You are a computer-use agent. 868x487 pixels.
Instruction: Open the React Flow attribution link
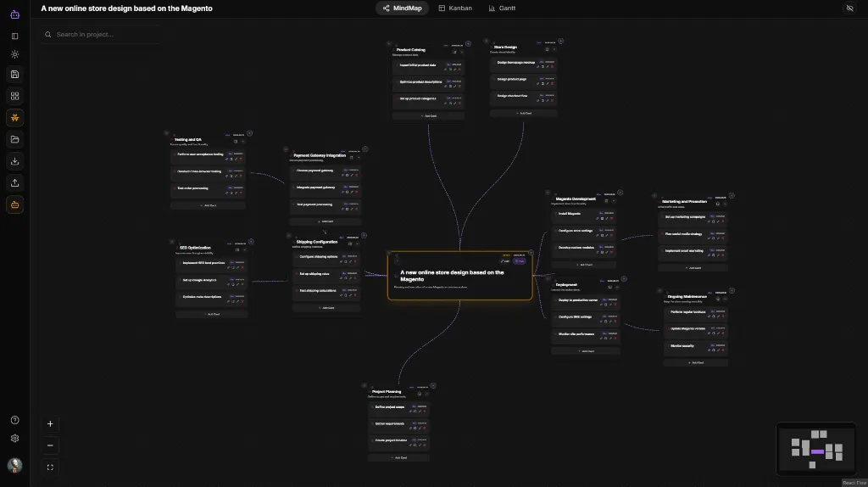tap(854, 483)
